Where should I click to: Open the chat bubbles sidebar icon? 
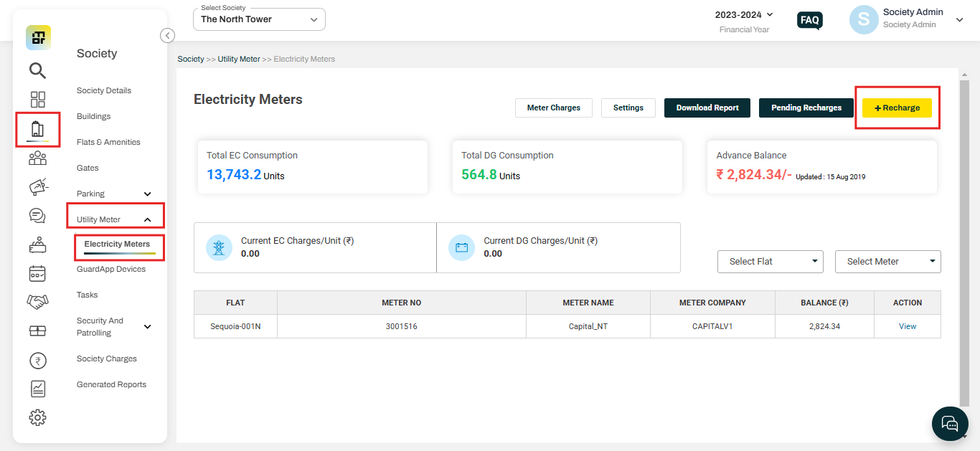point(37,216)
